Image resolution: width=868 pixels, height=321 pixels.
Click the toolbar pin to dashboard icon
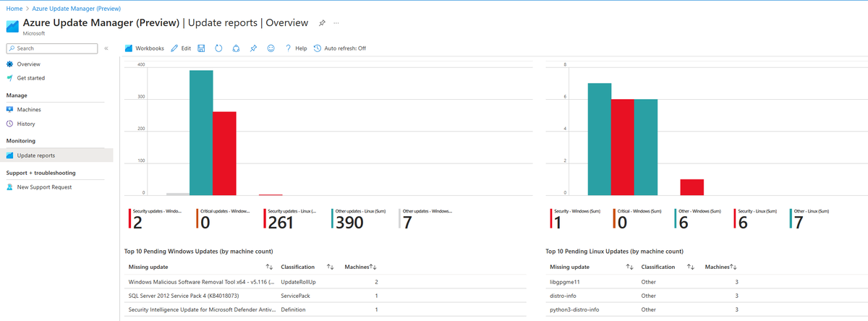253,48
